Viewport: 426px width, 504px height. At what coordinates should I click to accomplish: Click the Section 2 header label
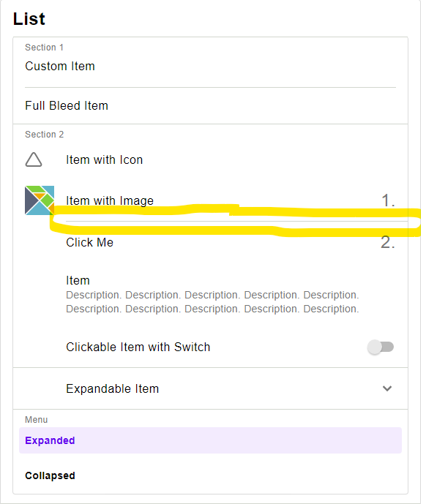[45, 135]
